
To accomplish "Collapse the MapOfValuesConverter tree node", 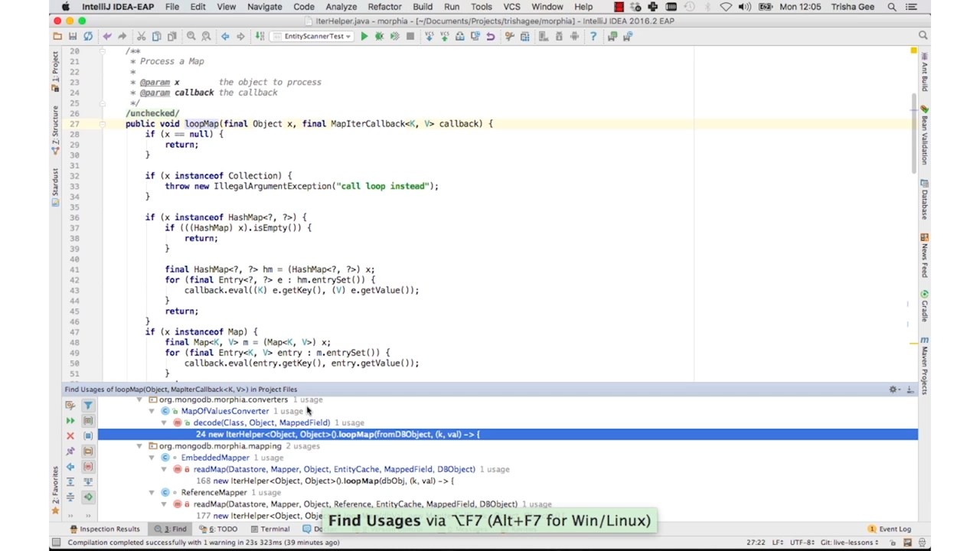I will click(152, 411).
